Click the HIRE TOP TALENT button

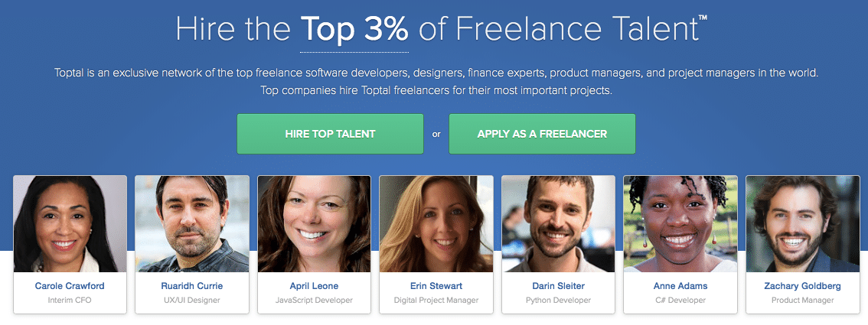pos(330,134)
